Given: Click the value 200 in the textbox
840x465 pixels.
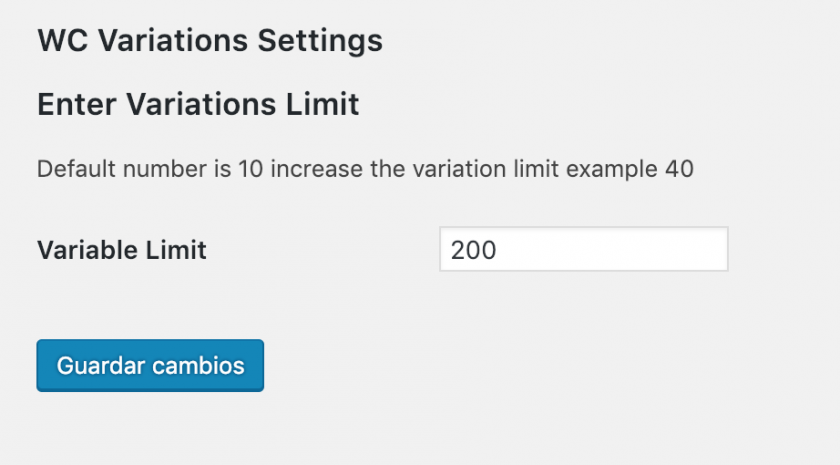Looking at the screenshot, I should click(x=473, y=250).
